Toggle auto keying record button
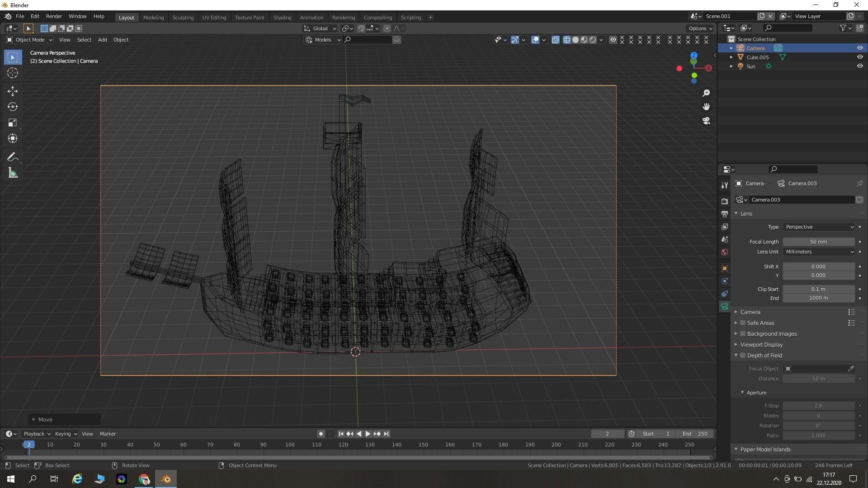 (321, 434)
